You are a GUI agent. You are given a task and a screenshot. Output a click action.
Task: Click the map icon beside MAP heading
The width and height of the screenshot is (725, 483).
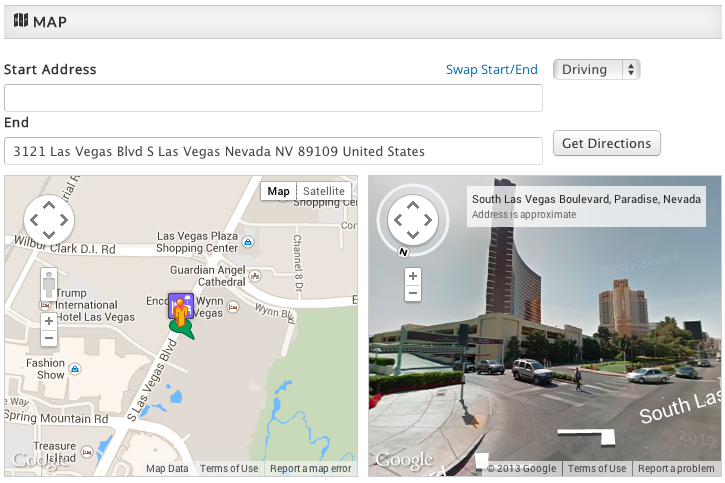point(20,21)
